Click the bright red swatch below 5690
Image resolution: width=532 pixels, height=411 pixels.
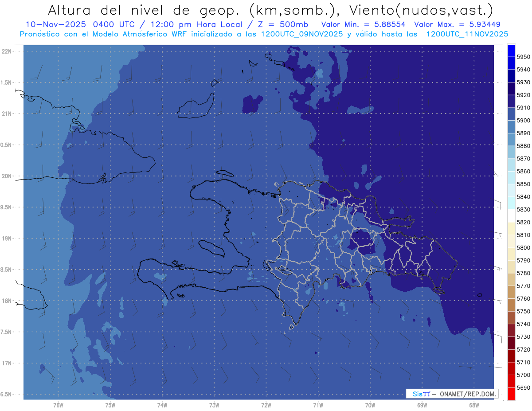(511, 394)
